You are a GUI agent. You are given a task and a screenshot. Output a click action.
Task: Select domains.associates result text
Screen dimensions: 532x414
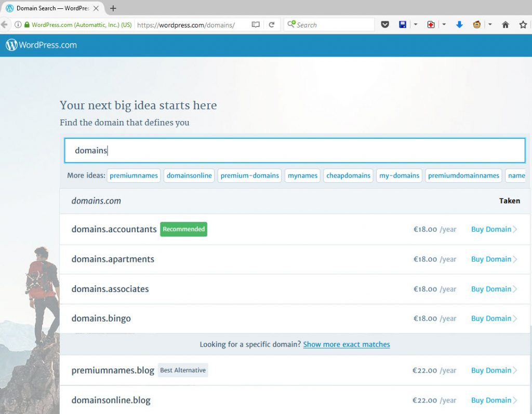[x=110, y=289]
